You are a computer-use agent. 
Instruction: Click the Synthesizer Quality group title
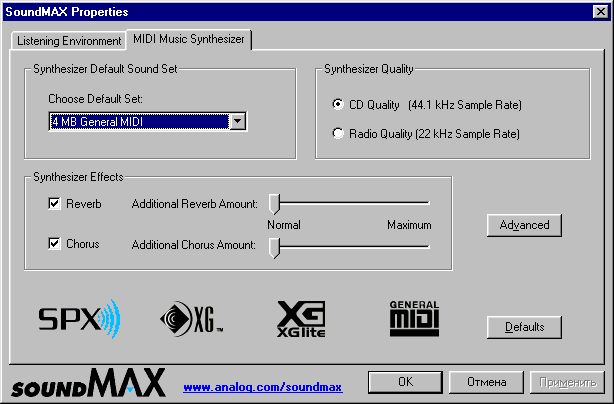click(x=368, y=69)
